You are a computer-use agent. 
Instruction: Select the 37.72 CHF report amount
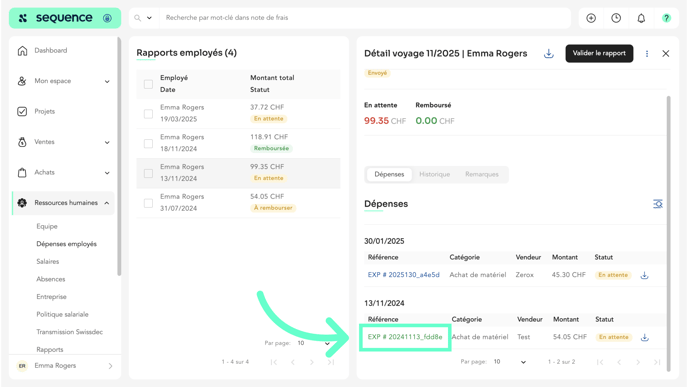267,107
